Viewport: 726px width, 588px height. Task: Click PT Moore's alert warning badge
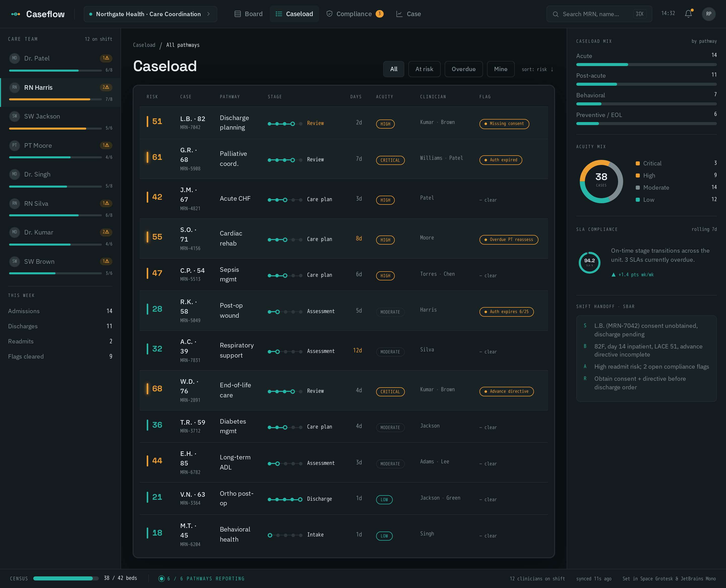(x=106, y=145)
